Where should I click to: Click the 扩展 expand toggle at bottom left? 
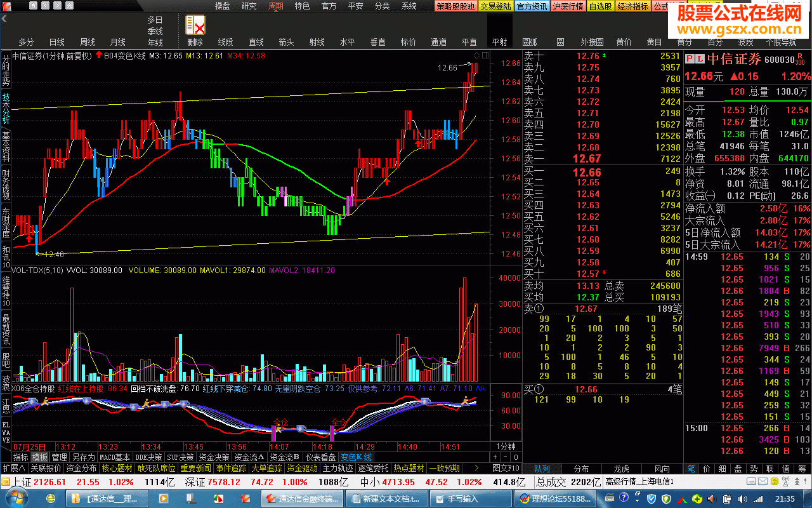(14, 468)
